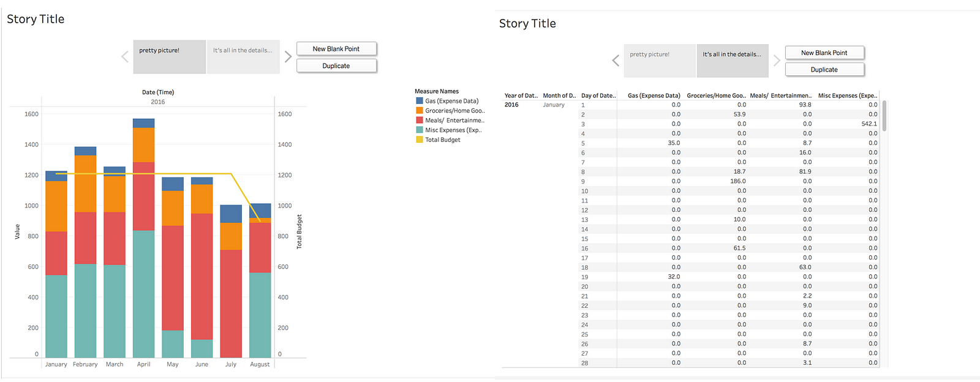This screenshot has width=980, height=382.
Task: Open the "pretty picture!" story point above the bar chart
Action: click(170, 57)
